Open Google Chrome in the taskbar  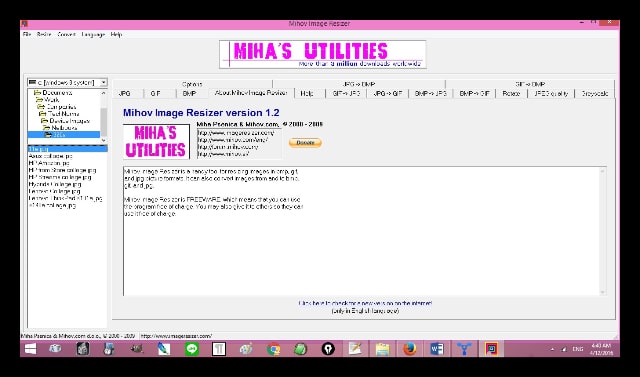pos(273,349)
